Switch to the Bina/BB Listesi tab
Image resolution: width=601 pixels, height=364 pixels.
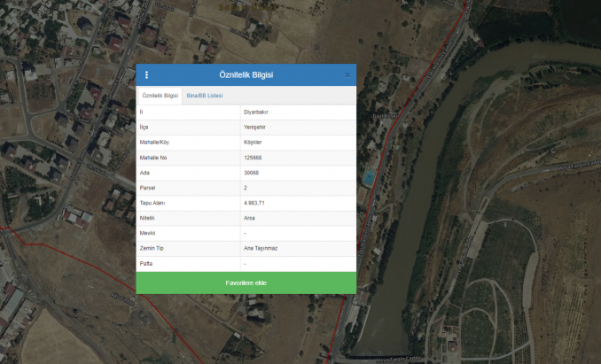pyautogui.click(x=205, y=96)
